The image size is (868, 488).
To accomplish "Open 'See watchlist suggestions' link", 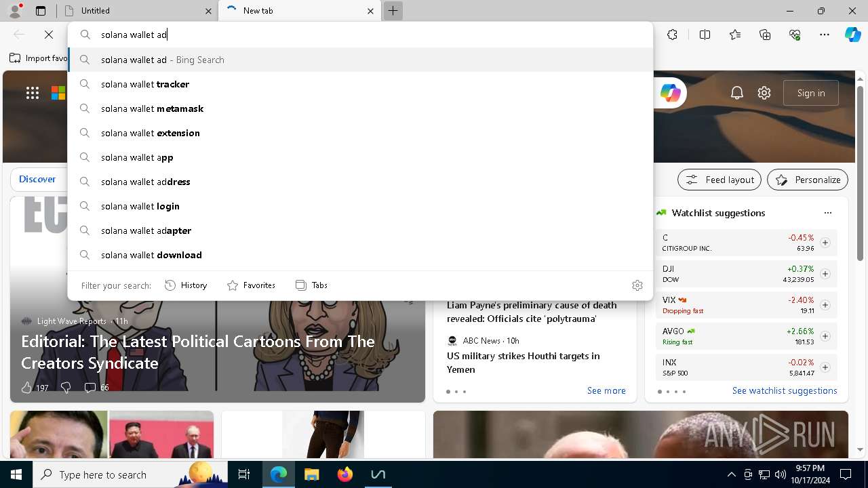I will point(785,390).
